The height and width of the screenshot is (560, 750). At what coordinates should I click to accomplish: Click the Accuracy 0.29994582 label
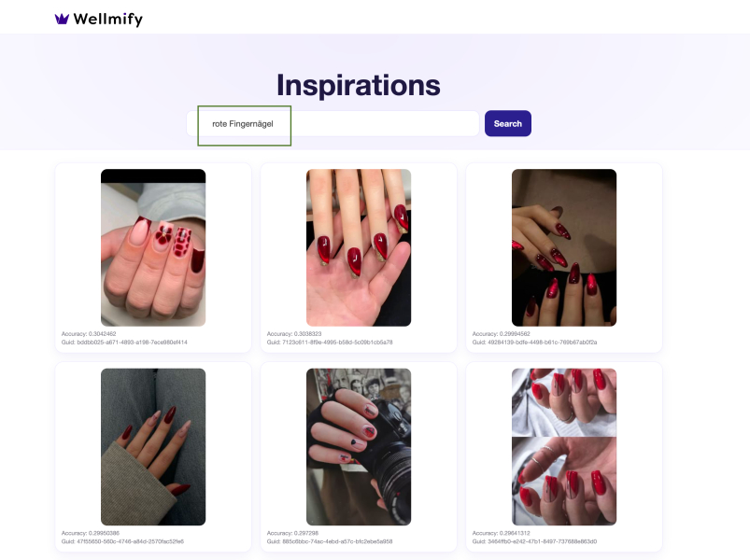[501, 334]
